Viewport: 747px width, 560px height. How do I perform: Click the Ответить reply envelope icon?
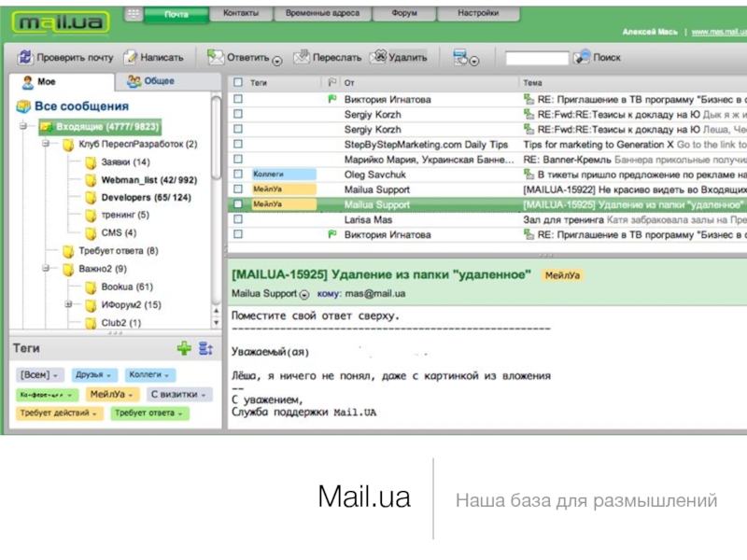pos(216,57)
